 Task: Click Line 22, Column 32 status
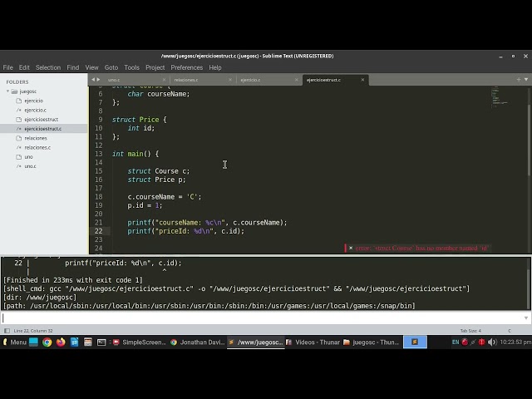point(33,331)
